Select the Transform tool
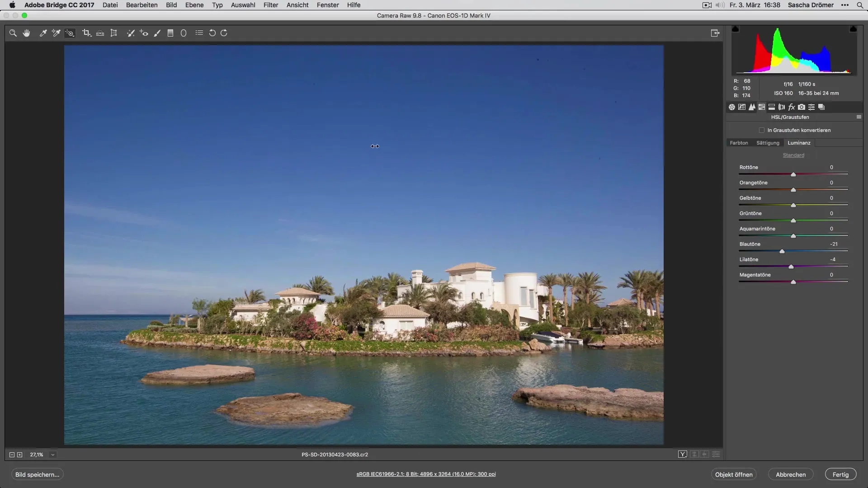 (x=114, y=33)
